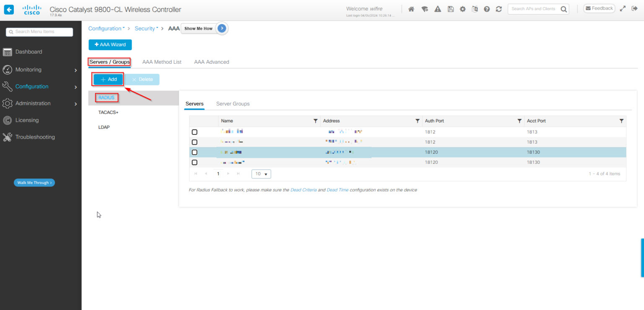Open the alerts warning icon in top bar
Viewport: 644px width, 310px height.
coord(438,8)
